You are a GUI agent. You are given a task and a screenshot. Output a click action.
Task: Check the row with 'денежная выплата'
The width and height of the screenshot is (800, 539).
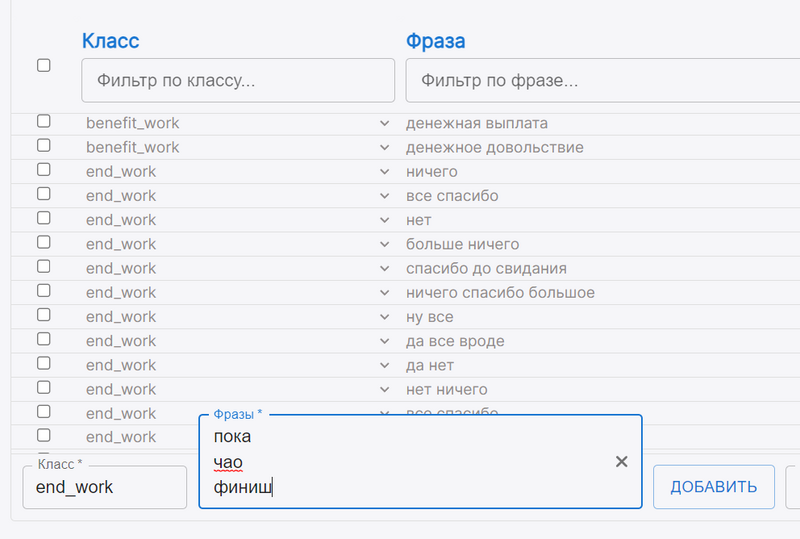(x=43, y=122)
